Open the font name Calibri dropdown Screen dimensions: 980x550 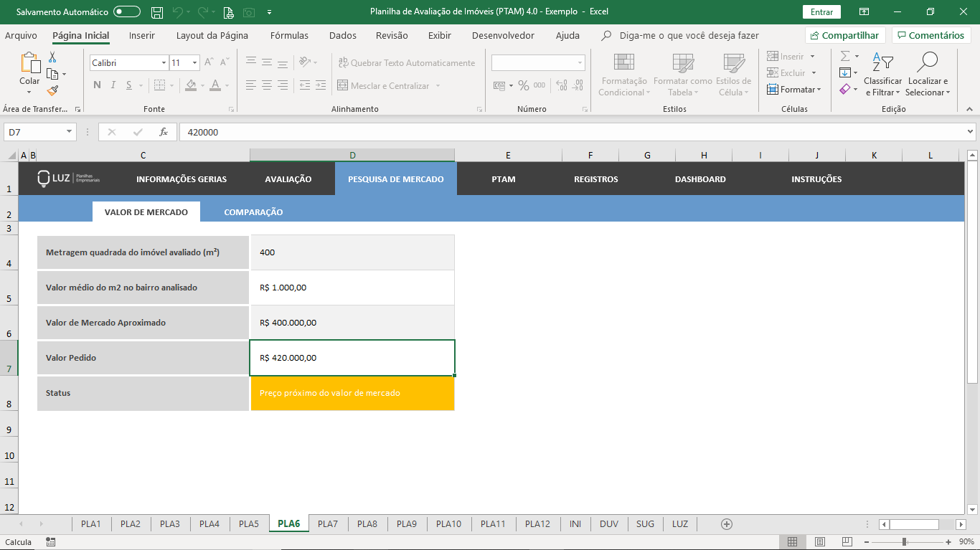[164, 63]
